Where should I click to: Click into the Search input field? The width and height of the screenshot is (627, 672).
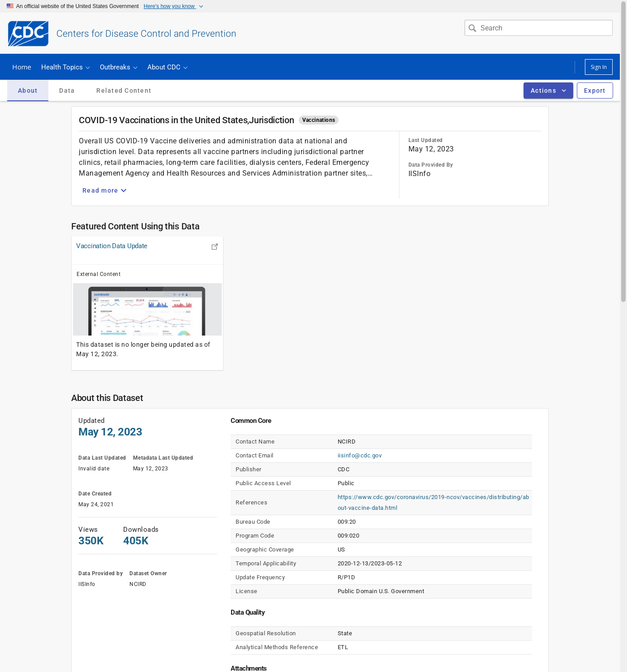click(x=544, y=28)
